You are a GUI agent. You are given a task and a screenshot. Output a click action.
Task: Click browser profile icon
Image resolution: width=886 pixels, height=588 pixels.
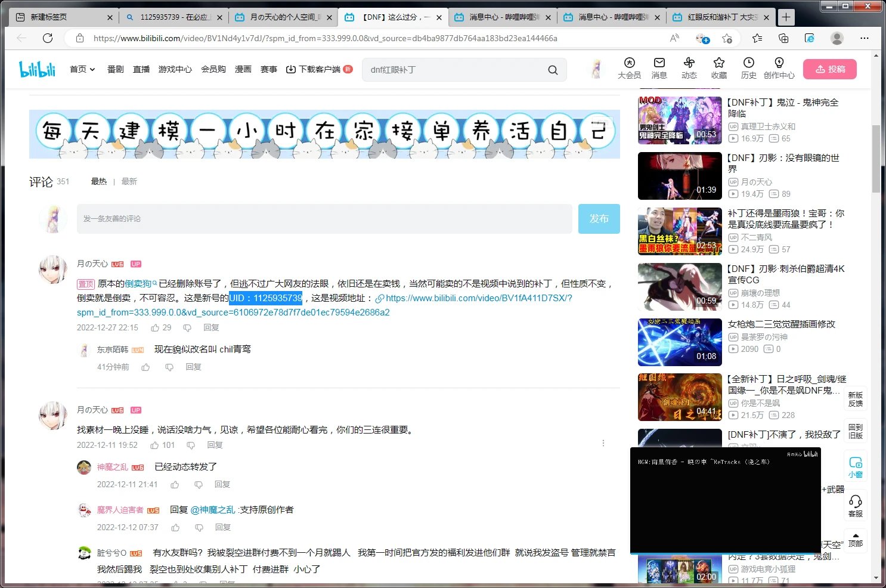pos(837,38)
